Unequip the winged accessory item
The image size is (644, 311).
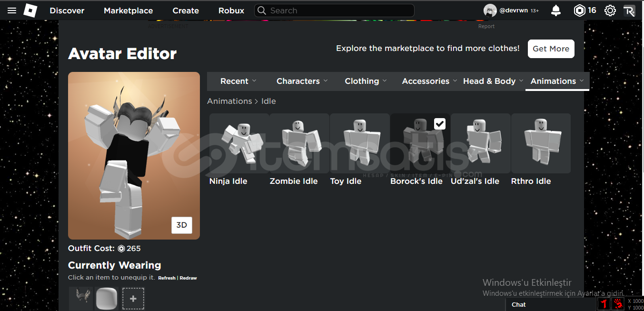(x=81, y=299)
